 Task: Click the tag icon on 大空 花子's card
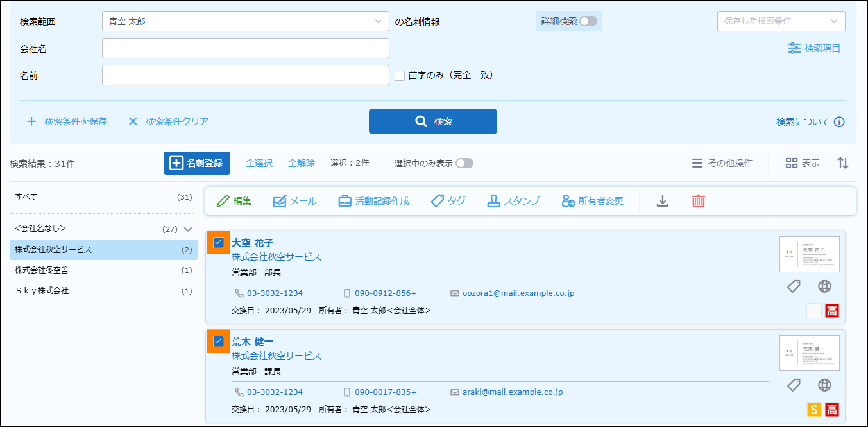pyautogui.click(x=794, y=286)
